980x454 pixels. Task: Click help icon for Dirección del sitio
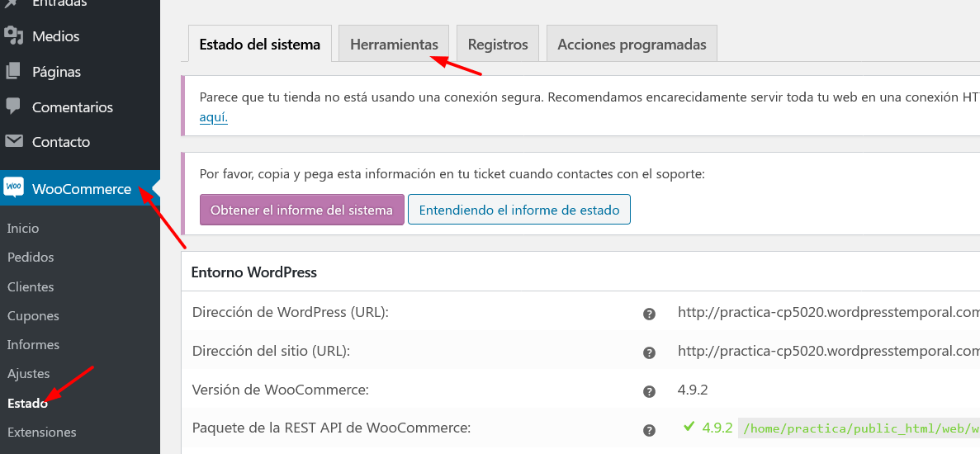click(x=650, y=352)
